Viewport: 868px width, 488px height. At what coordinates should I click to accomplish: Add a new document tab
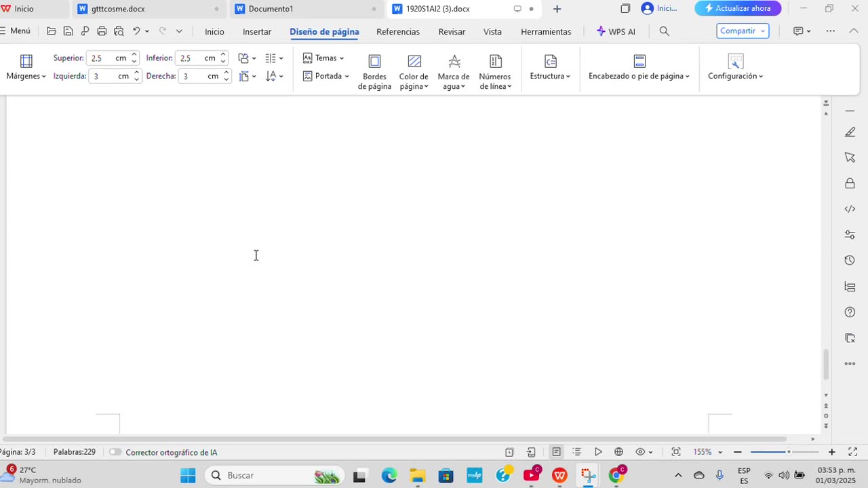[557, 9]
